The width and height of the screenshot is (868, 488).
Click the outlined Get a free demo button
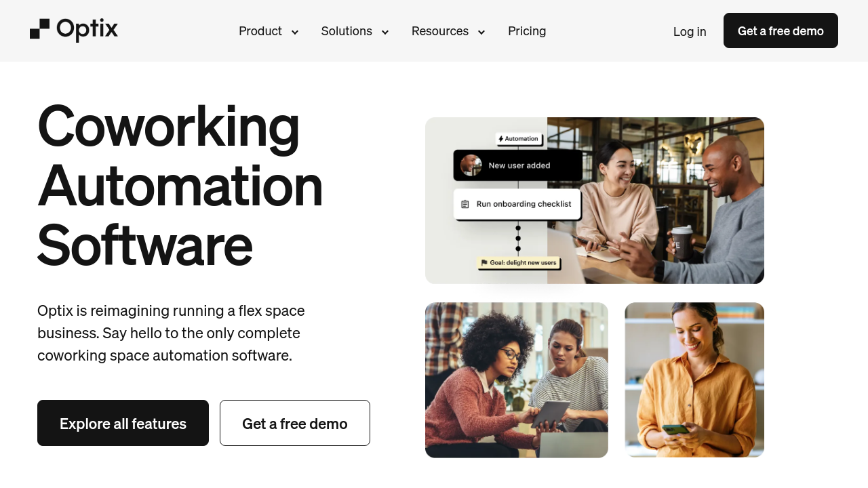[295, 423]
